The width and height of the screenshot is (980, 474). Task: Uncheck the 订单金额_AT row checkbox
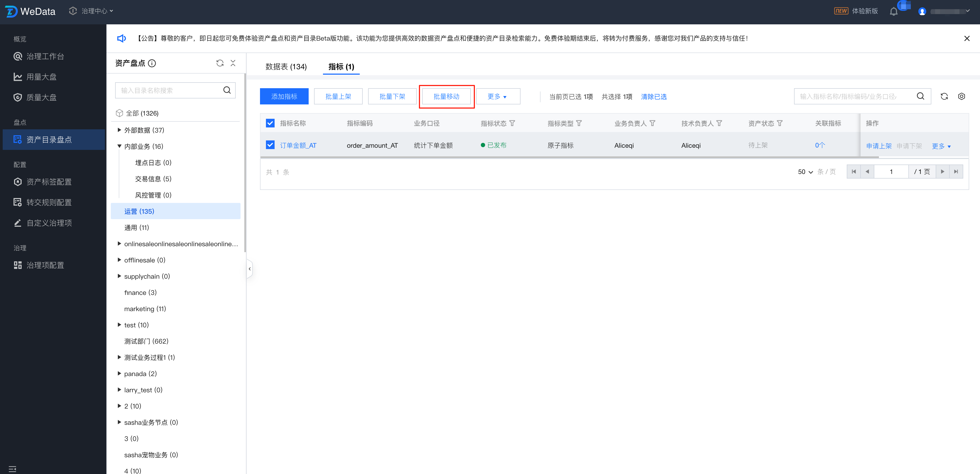pos(270,145)
